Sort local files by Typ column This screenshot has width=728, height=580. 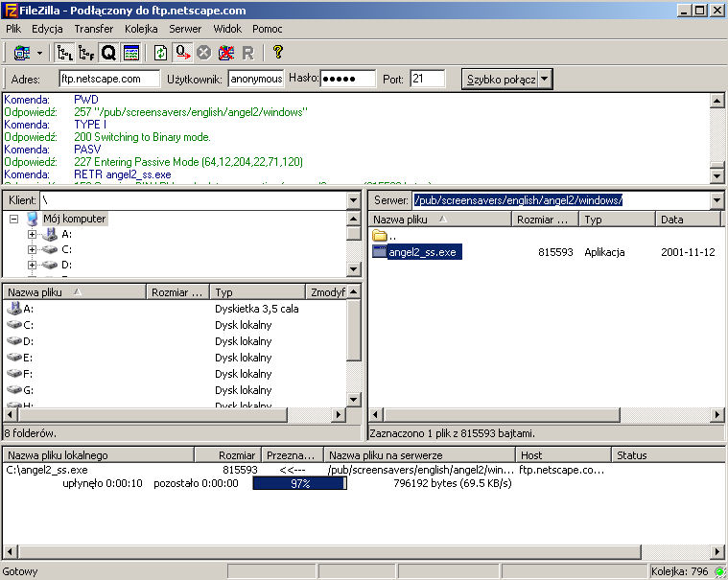pyautogui.click(x=258, y=292)
